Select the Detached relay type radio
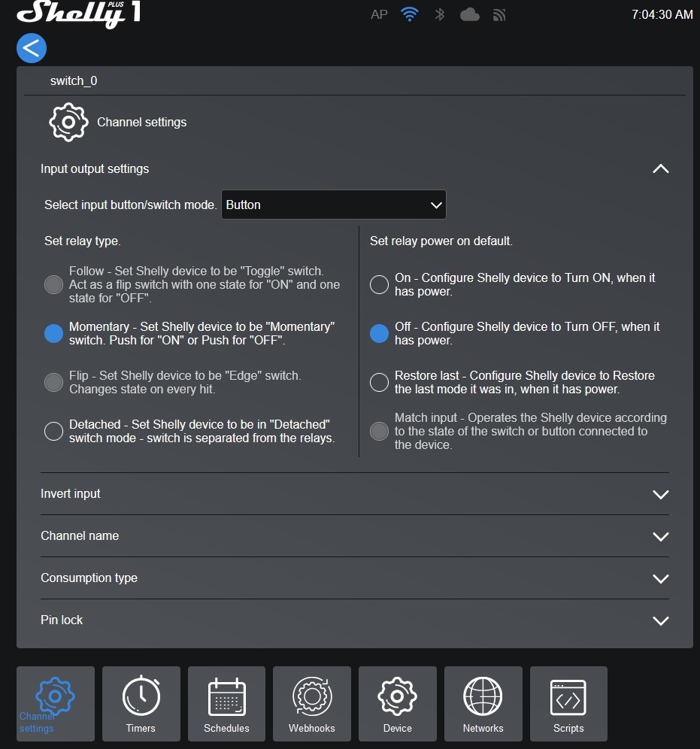The height and width of the screenshot is (749, 700). point(53,432)
